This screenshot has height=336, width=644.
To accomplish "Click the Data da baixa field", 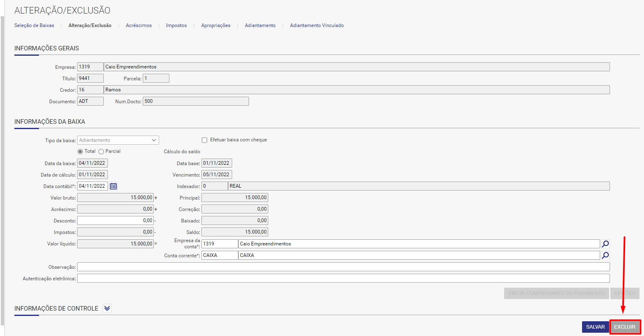I will 92,163.
